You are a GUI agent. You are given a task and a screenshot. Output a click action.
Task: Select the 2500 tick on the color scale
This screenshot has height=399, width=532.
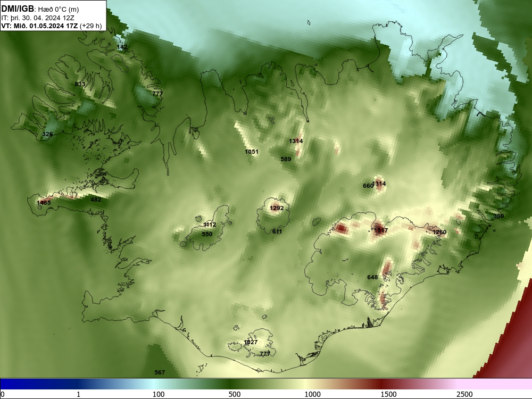[464, 394]
